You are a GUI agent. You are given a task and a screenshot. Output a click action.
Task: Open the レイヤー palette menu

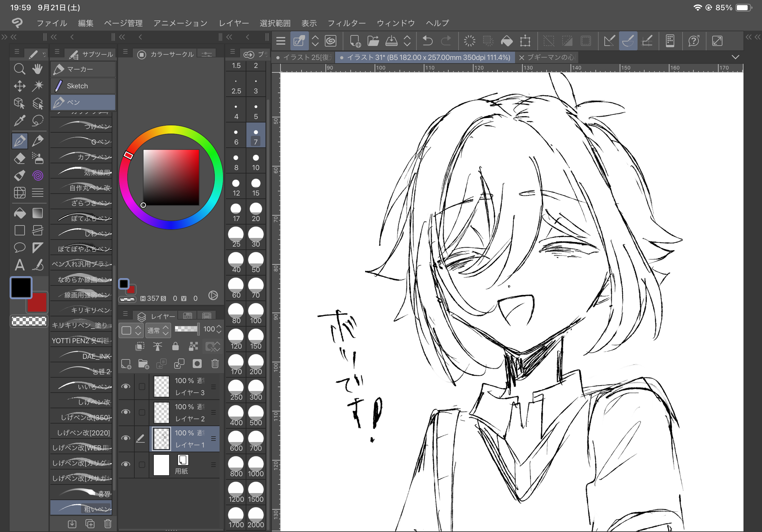coord(125,314)
